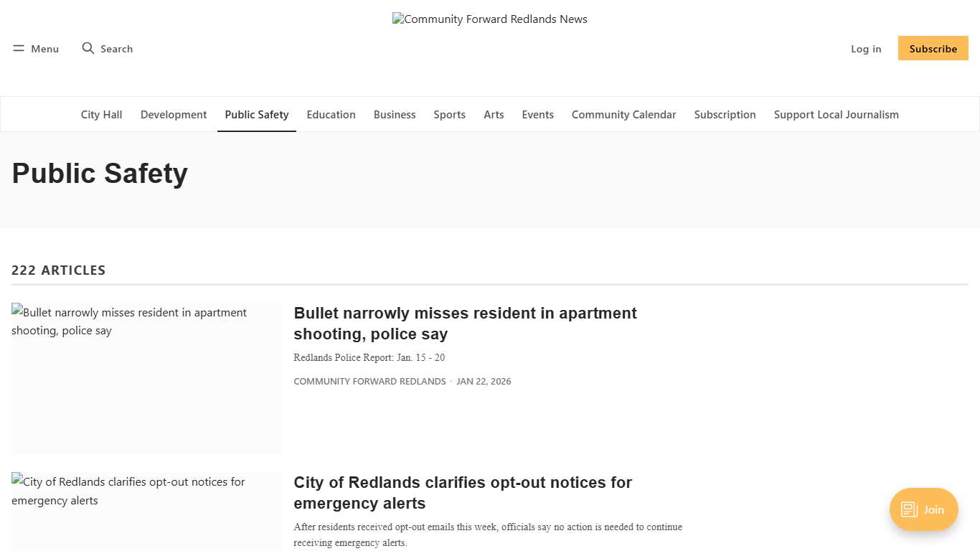Open the Business section
This screenshot has width=980, height=551.
click(x=395, y=114)
